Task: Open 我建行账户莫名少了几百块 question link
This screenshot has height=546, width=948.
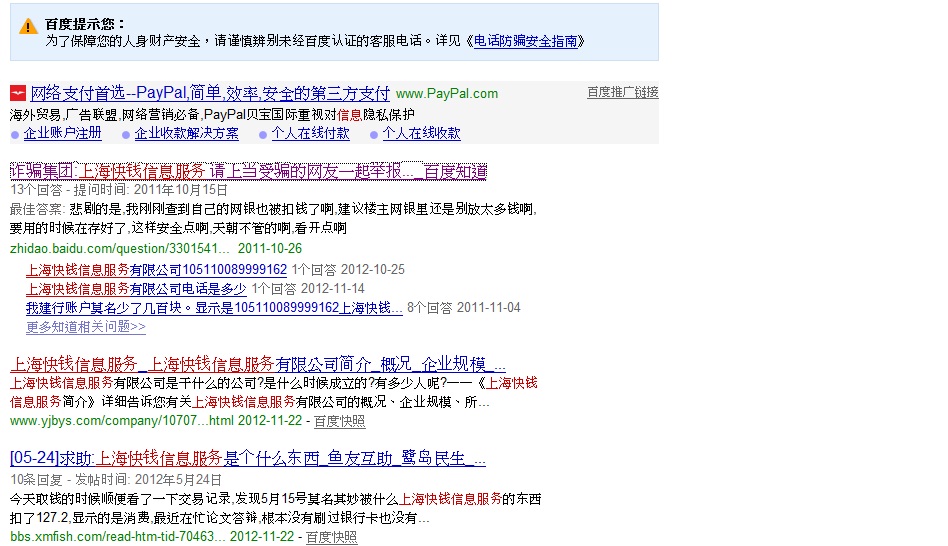Action: coord(214,308)
